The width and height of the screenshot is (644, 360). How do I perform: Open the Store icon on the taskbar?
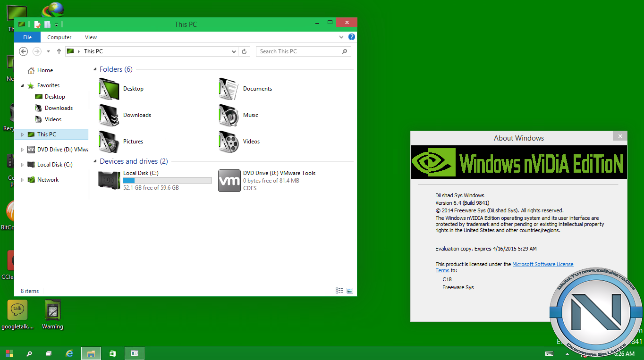(x=112, y=353)
